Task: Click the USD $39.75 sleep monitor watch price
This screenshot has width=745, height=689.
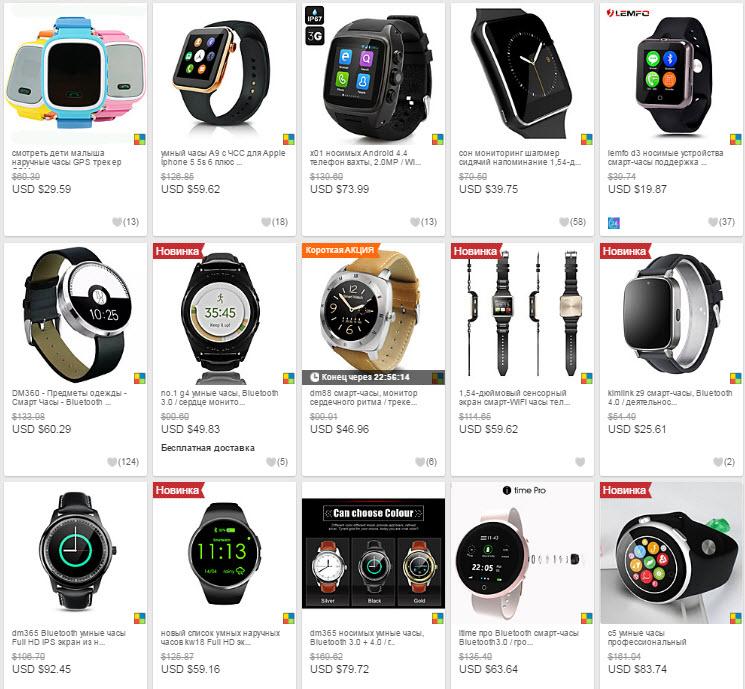Action: pos(488,189)
